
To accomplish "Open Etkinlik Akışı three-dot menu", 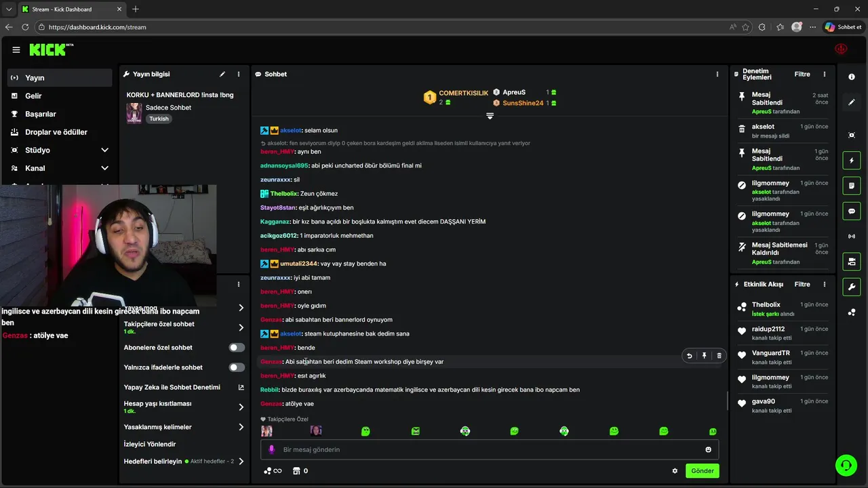I will click(x=825, y=284).
